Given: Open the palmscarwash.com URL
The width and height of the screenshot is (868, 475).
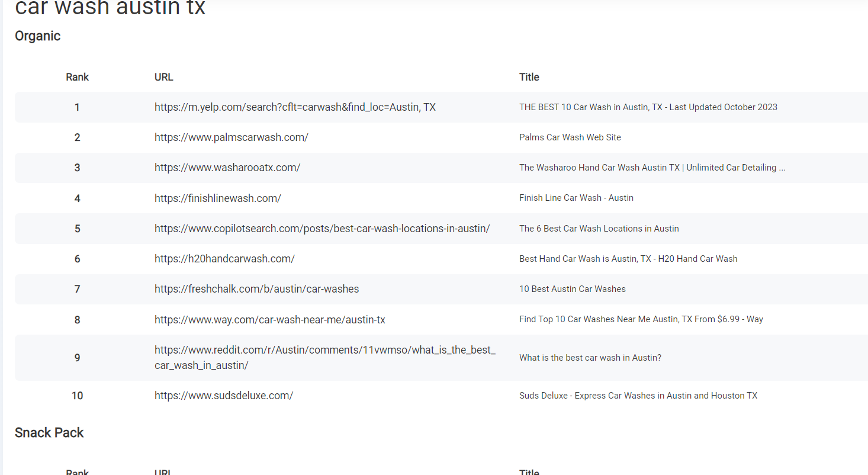Looking at the screenshot, I should [x=232, y=137].
